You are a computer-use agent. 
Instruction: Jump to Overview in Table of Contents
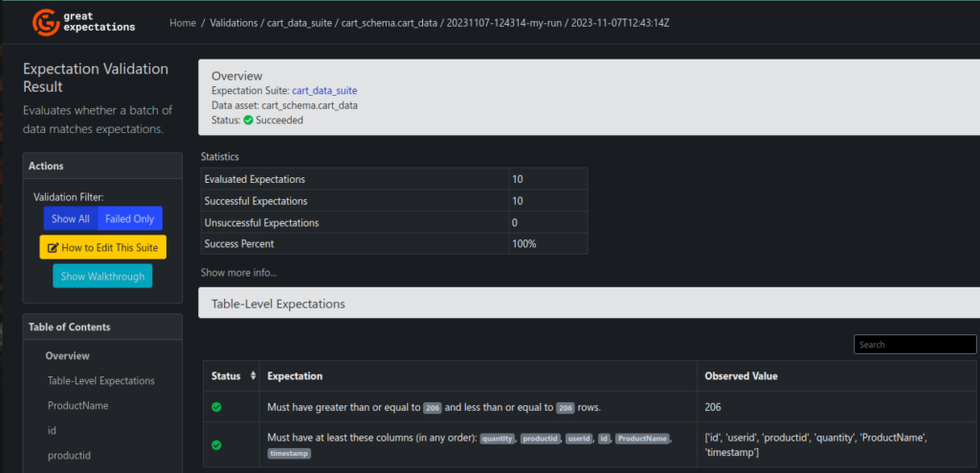(x=67, y=356)
